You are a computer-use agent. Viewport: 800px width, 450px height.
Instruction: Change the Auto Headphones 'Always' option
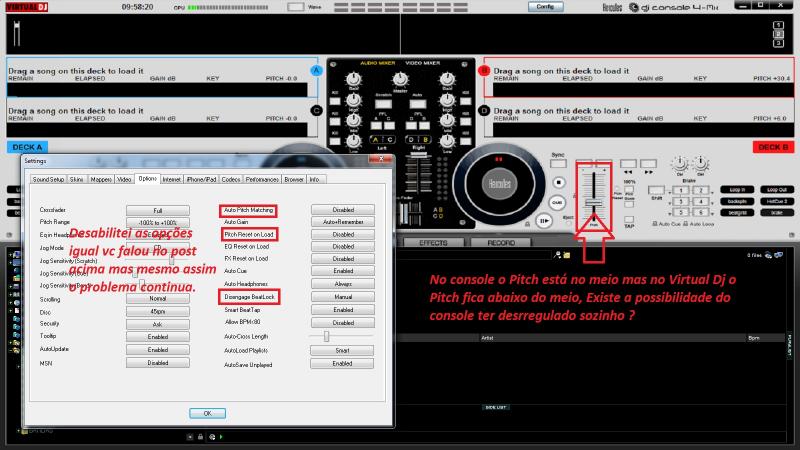point(343,284)
